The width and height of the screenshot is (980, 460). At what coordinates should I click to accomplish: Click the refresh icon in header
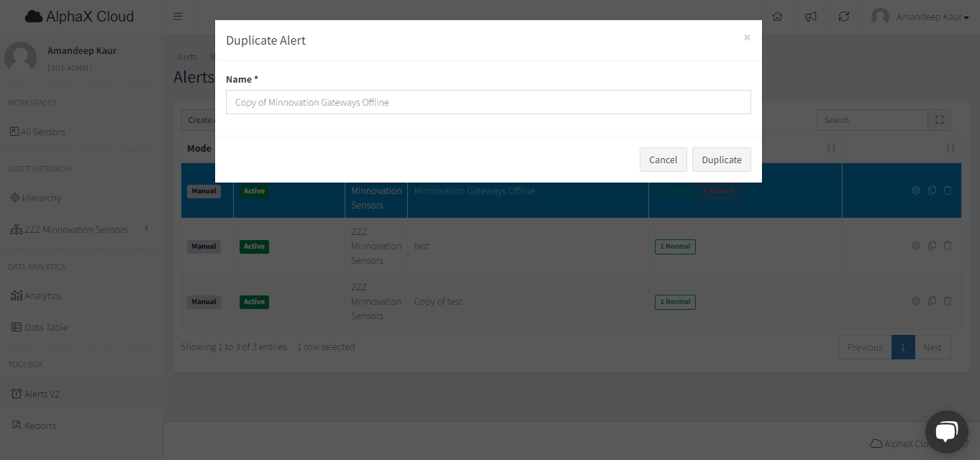tap(844, 17)
